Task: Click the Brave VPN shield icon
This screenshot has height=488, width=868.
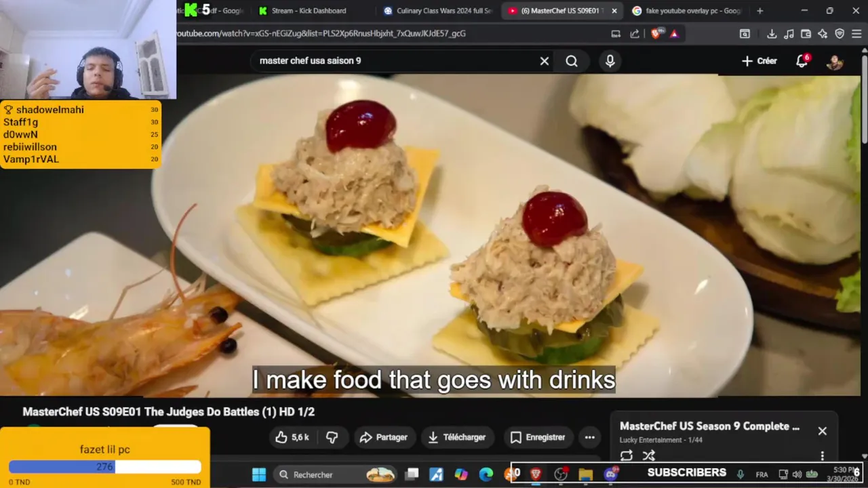Action: click(x=840, y=34)
